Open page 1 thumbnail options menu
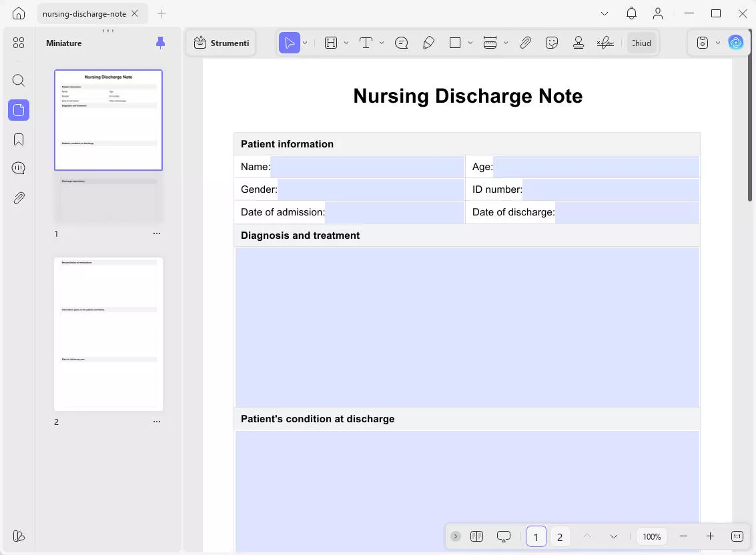756x555 pixels. click(157, 233)
